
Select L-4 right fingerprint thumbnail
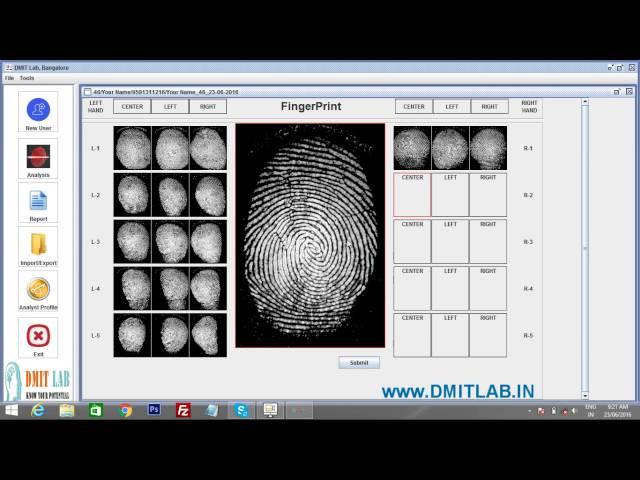click(208, 289)
